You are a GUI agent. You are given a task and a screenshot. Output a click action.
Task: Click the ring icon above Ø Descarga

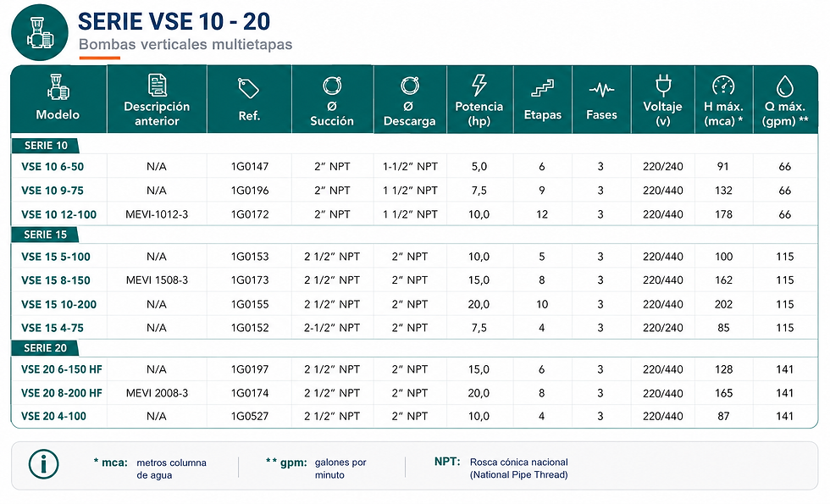click(410, 86)
